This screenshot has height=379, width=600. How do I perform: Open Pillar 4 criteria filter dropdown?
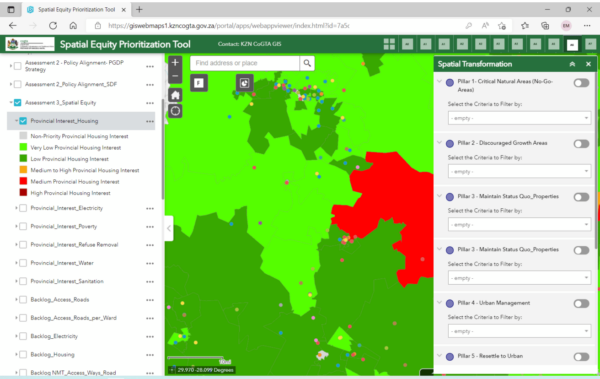[519, 331]
